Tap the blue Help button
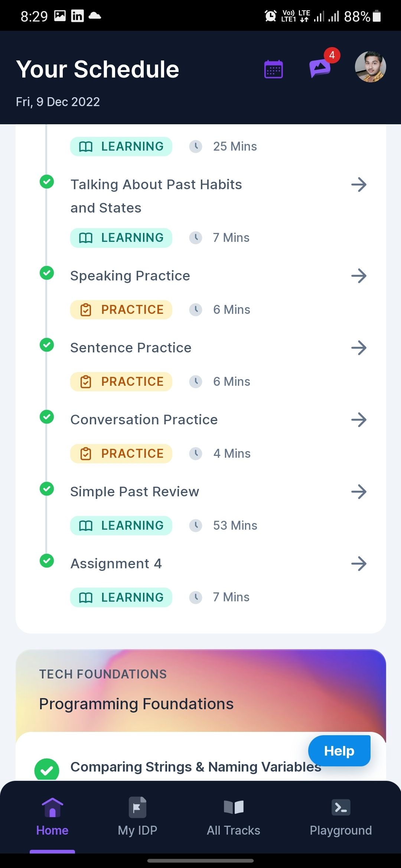401x868 pixels. (339, 751)
